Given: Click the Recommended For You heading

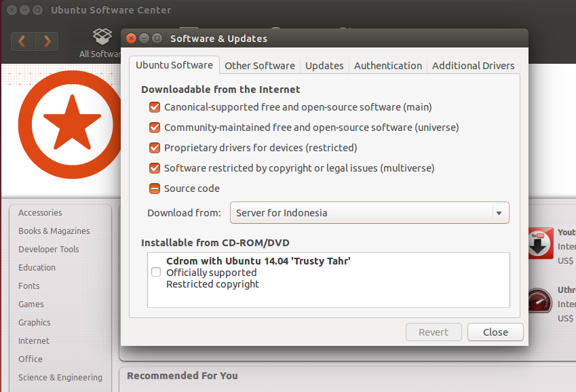Looking at the screenshot, I should 183,376.
